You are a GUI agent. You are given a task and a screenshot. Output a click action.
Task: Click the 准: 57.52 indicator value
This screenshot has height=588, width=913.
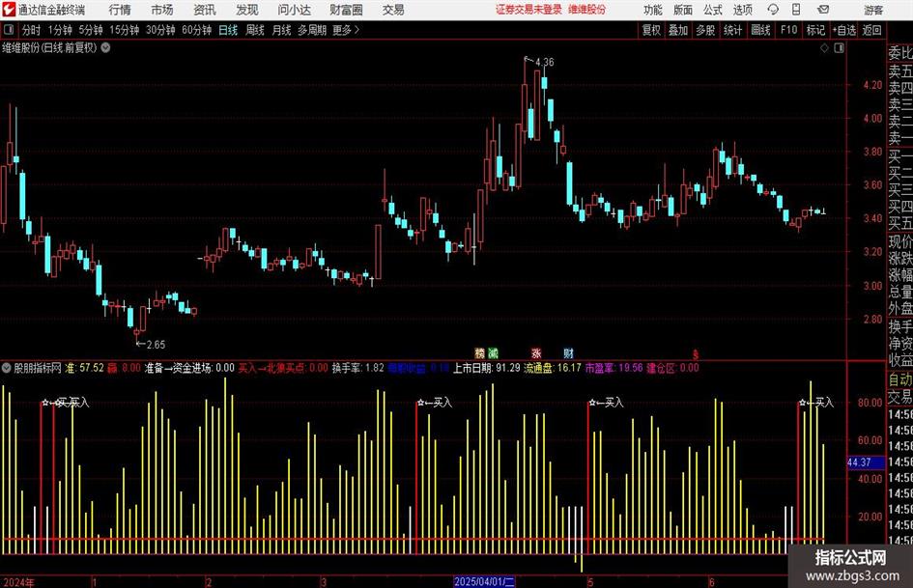point(84,368)
